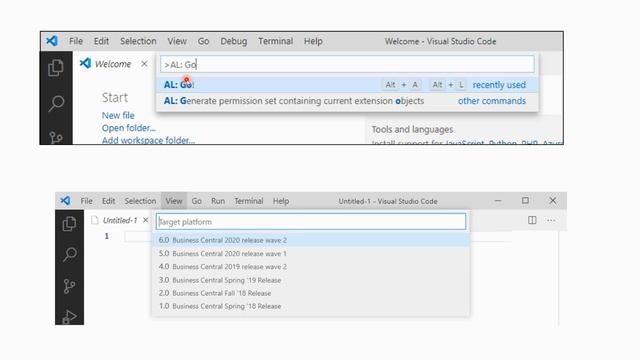Maximize the Untitled-1 window
Image resolution: width=640 pixels, height=360 pixels.
click(525, 200)
